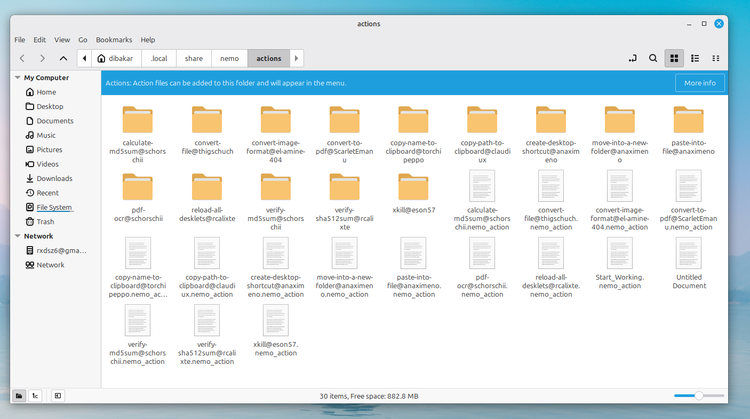Select the pdf-ocr@schorschii.nemo_action file

(x=482, y=267)
